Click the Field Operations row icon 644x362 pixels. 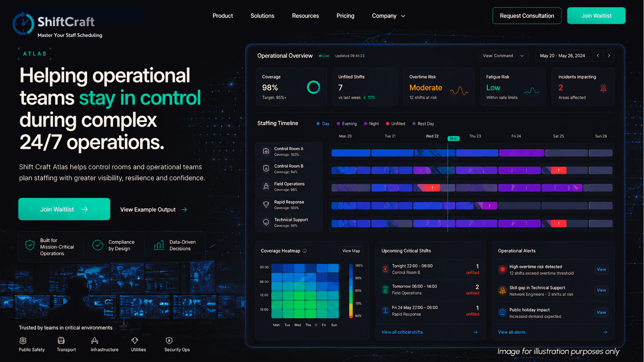click(266, 186)
